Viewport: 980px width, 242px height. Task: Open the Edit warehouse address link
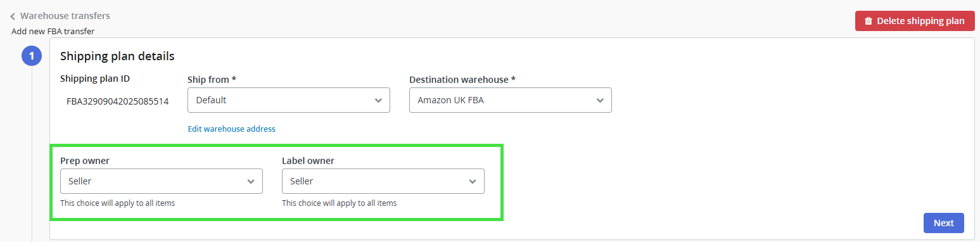pos(232,129)
